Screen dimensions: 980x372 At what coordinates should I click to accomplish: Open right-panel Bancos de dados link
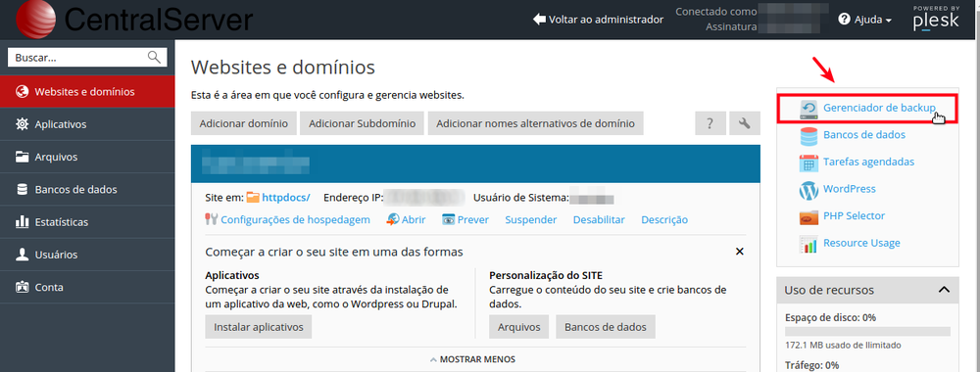click(x=864, y=135)
